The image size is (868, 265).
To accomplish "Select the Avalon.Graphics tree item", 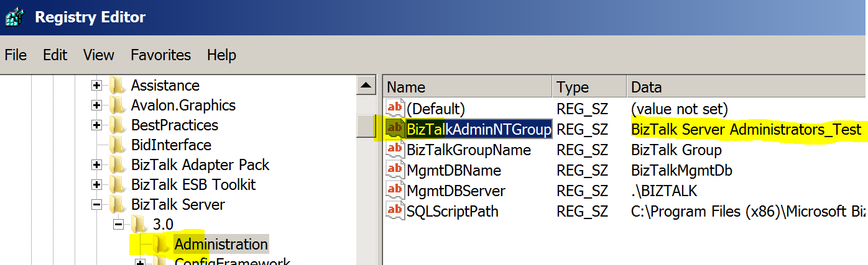I will pyautogui.click(x=183, y=106).
